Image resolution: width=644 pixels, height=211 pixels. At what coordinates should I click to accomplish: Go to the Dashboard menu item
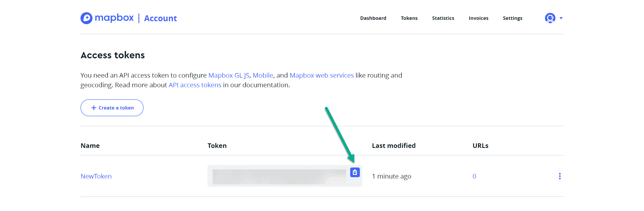[x=373, y=18]
